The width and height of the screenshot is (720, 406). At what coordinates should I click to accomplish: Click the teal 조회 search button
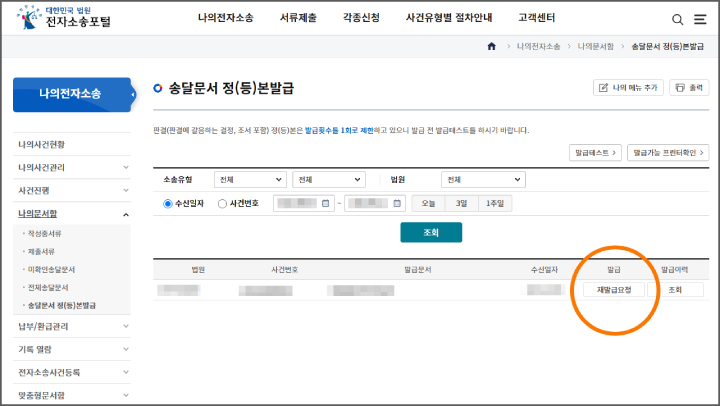(431, 232)
